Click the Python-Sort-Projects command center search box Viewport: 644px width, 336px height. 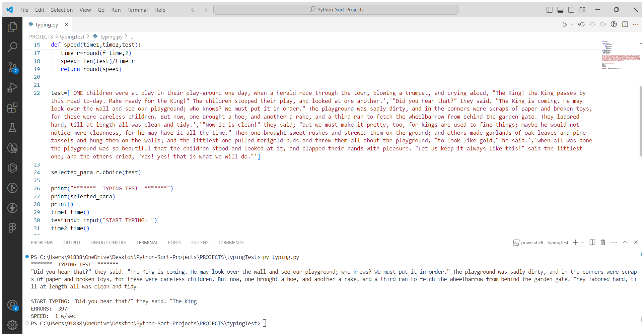point(336,10)
